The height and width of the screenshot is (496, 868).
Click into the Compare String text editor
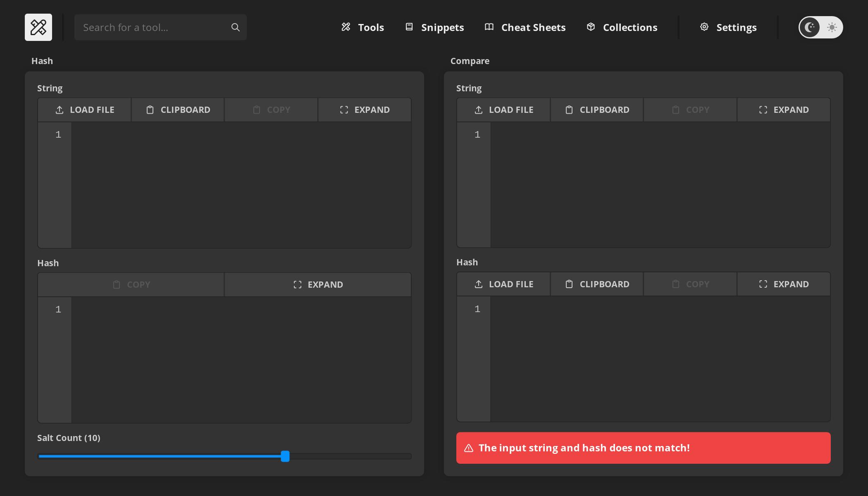coord(661,185)
